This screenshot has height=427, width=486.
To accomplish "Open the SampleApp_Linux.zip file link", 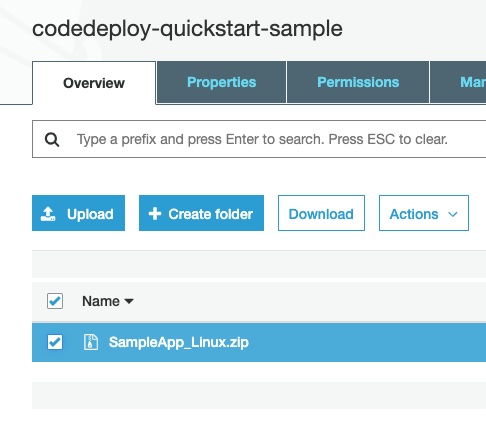I will click(x=179, y=342).
